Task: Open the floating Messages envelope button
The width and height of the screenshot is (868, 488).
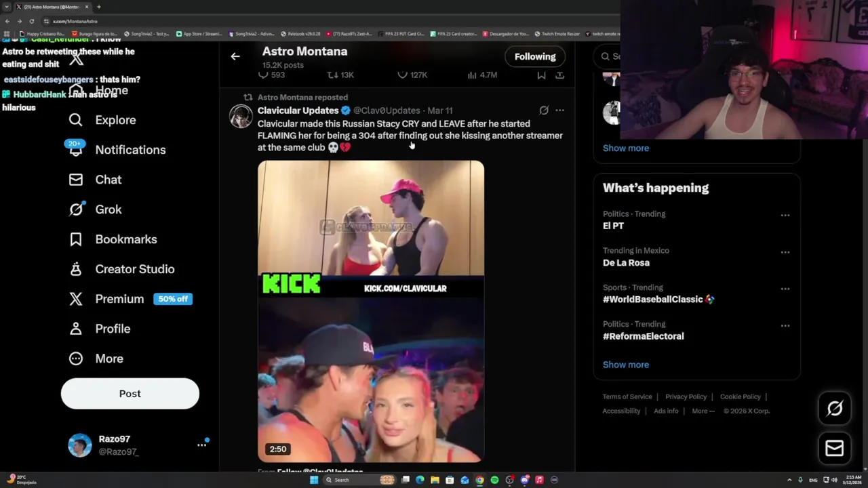Action: pyautogui.click(x=835, y=448)
